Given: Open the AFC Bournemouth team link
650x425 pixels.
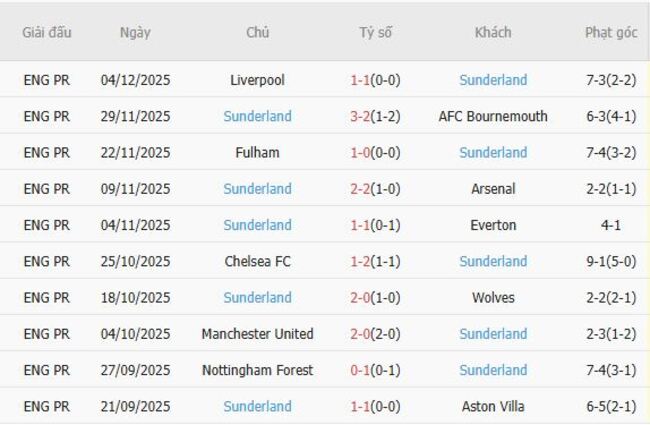Looking at the screenshot, I should tap(493, 116).
